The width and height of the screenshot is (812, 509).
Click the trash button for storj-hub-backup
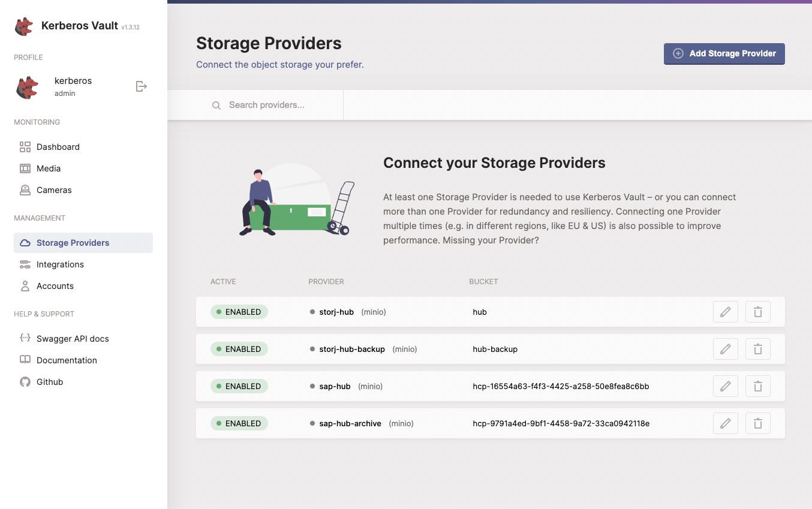tap(757, 349)
